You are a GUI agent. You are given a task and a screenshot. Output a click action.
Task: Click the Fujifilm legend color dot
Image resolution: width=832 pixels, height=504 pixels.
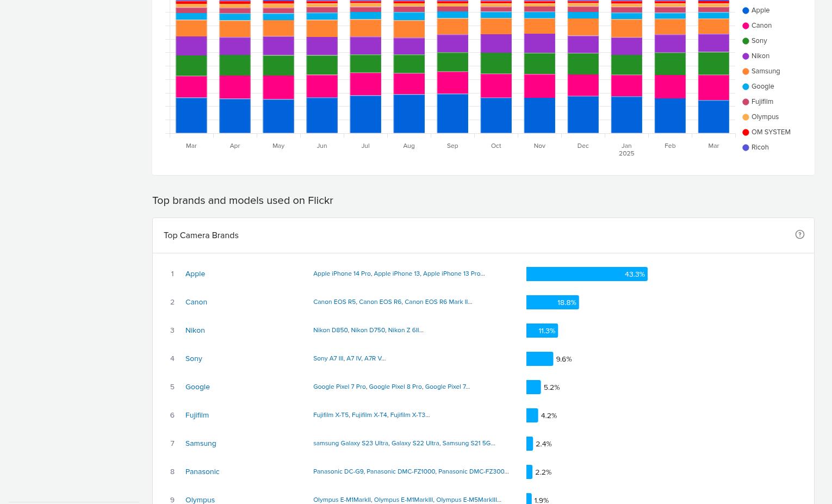pyautogui.click(x=746, y=102)
